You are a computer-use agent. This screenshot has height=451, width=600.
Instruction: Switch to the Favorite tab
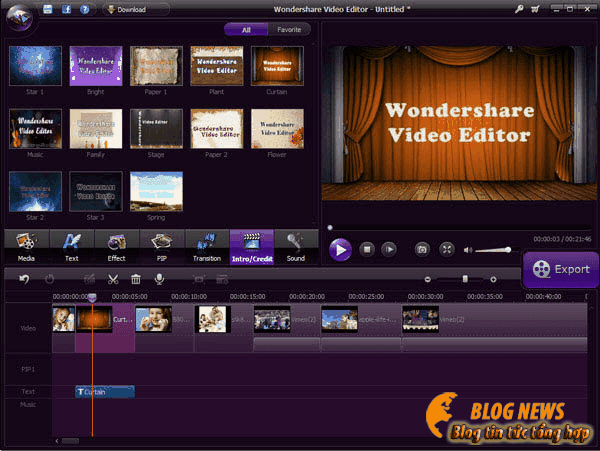click(x=289, y=29)
